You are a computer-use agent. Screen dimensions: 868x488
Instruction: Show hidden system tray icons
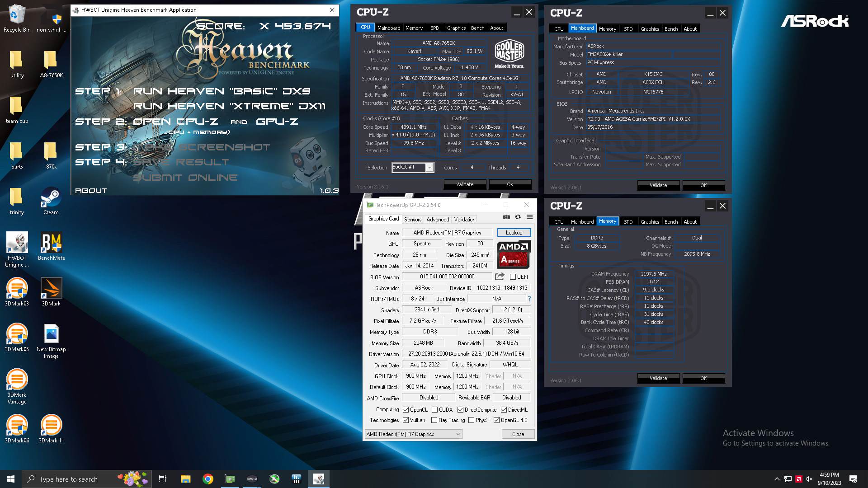click(777, 479)
